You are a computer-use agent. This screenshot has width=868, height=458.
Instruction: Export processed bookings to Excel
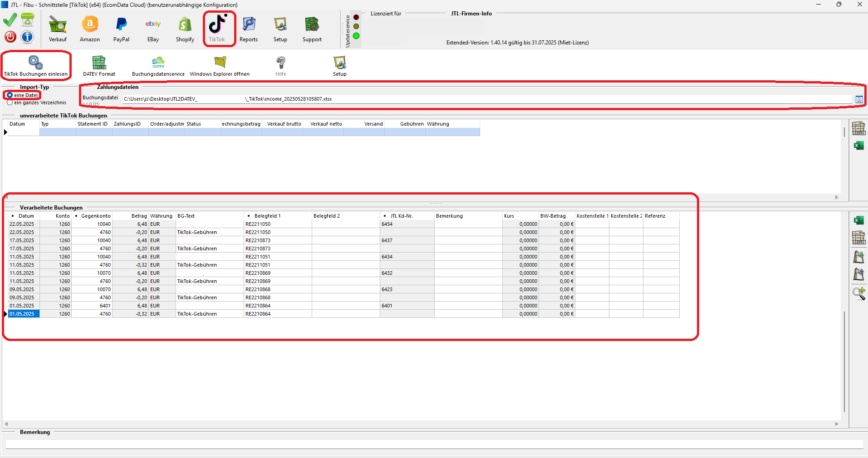[x=858, y=220]
